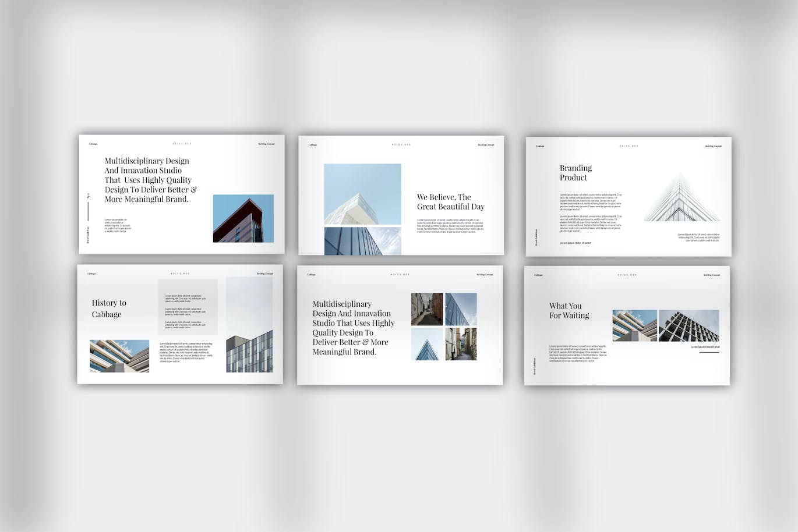Select the lower glass building photo on second slide

coord(362,241)
